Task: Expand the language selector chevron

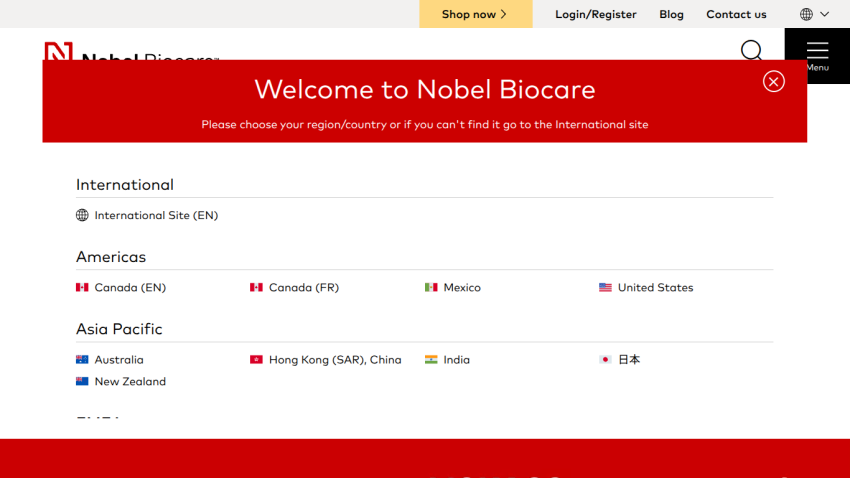Action: coord(825,14)
